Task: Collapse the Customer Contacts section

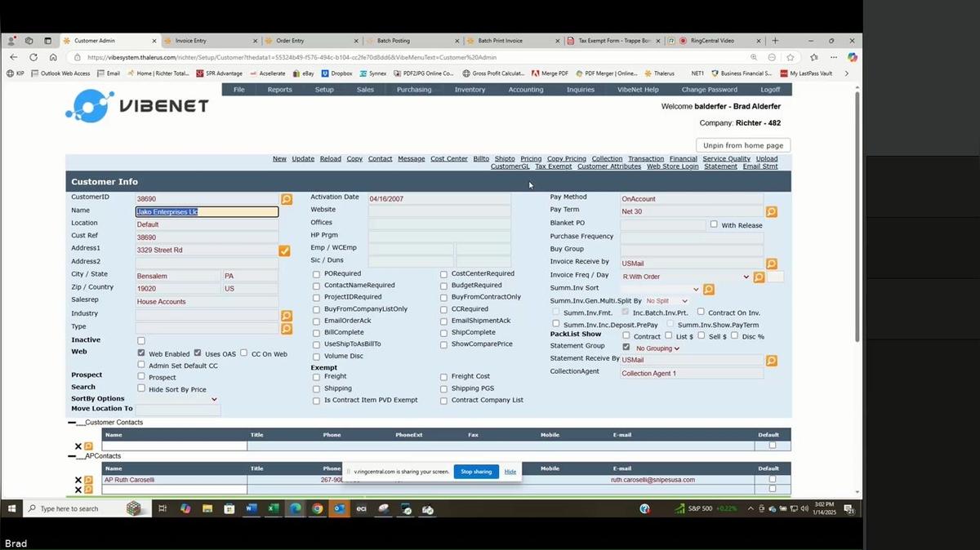Action: 72,423
